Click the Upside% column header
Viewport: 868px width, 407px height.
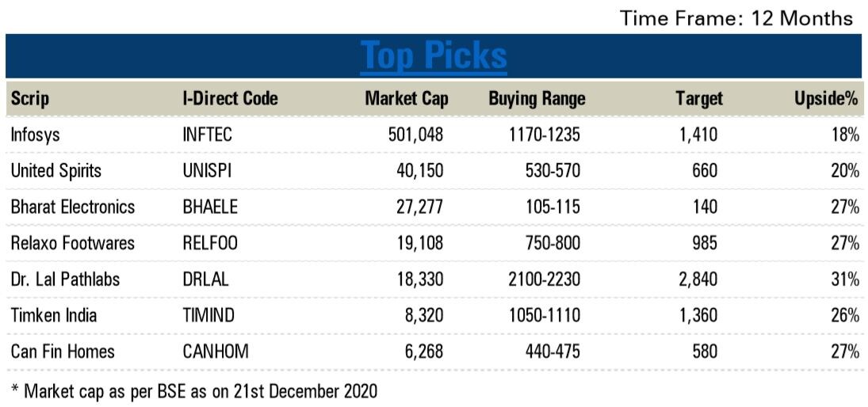pos(827,99)
